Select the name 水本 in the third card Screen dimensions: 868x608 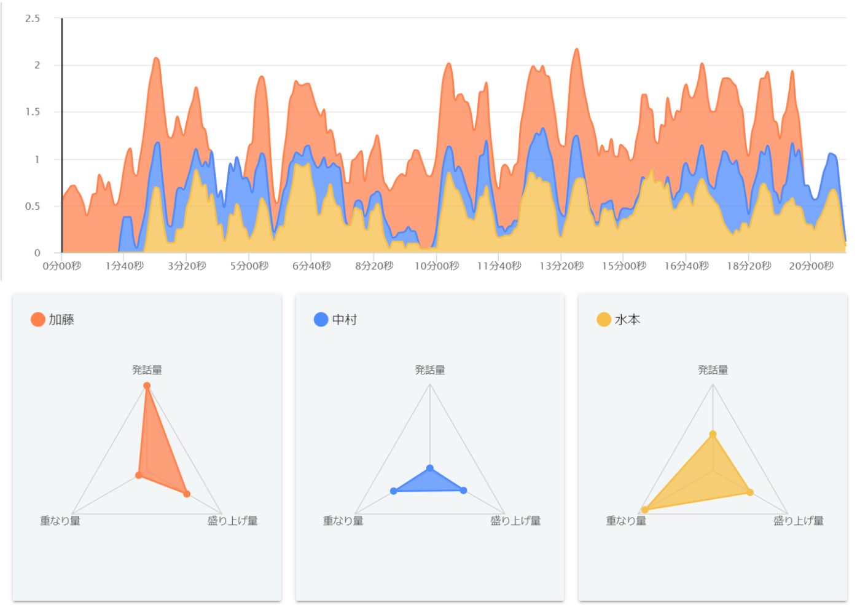click(628, 320)
